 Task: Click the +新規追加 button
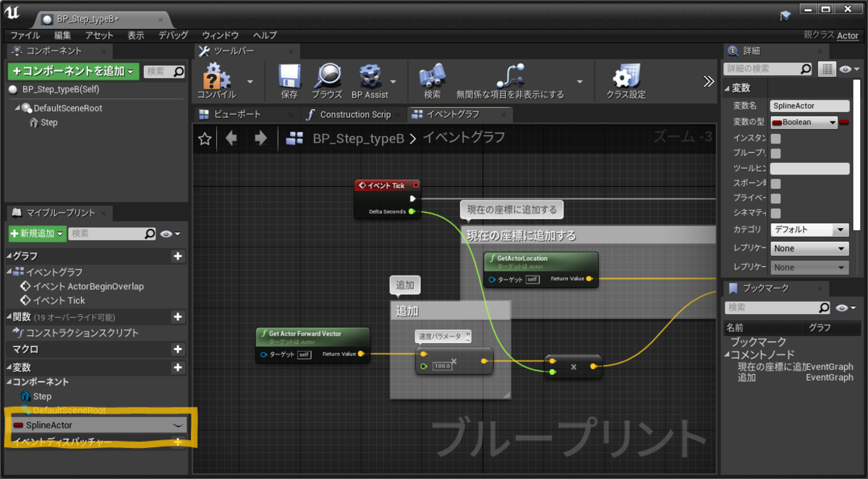click(x=37, y=234)
